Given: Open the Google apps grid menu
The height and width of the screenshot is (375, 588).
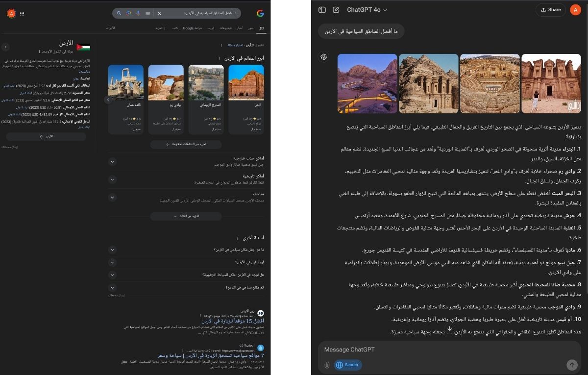Looking at the screenshot, I should click(22, 13).
